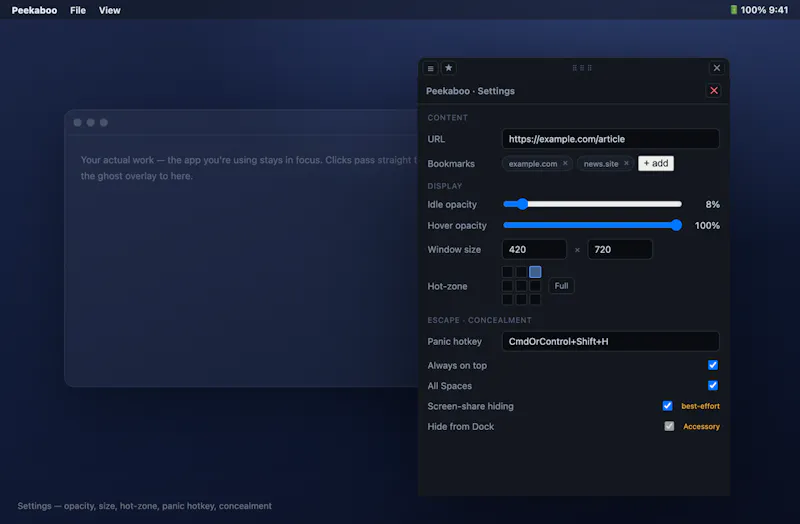Grab the dotted drag handle on overlay
Screen dimensions: 800x524
(582, 68)
